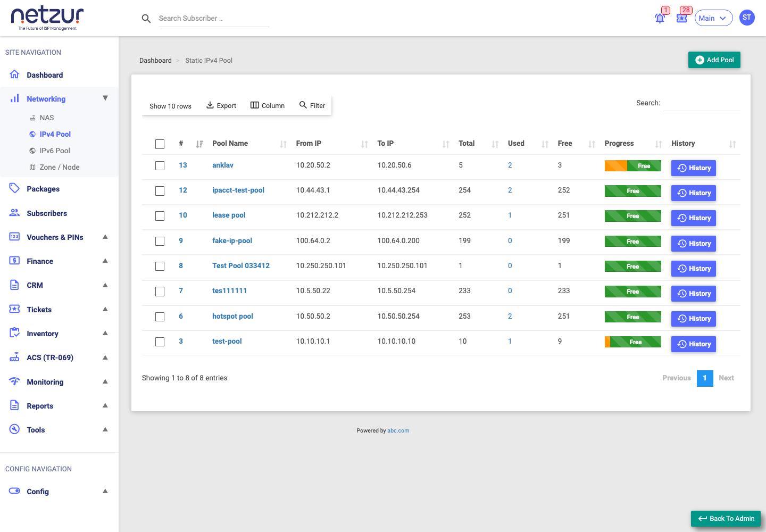Viewport: 766px width, 532px height.
Task: Click the table Search input field
Action: [702, 103]
